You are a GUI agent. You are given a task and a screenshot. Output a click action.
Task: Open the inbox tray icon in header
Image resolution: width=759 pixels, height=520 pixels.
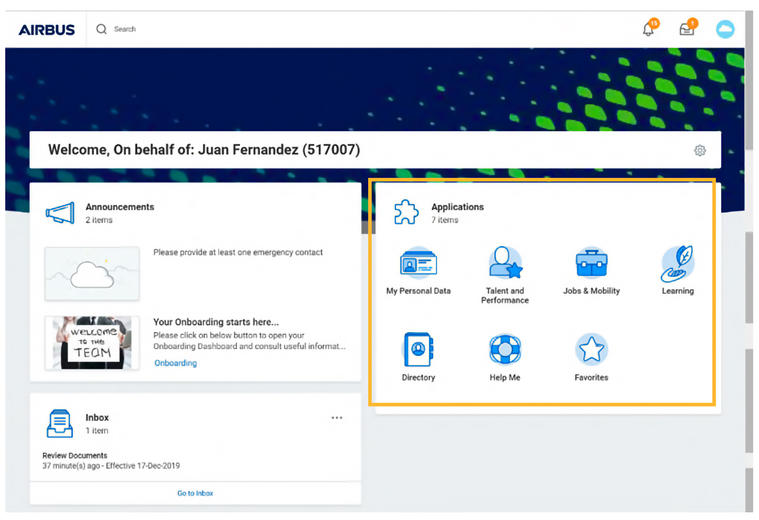coord(687,29)
